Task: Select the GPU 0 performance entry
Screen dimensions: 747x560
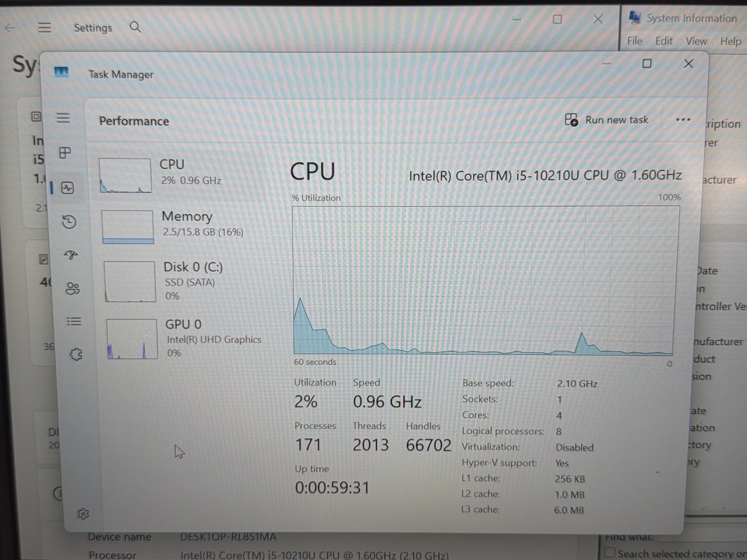Action: coord(184,339)
